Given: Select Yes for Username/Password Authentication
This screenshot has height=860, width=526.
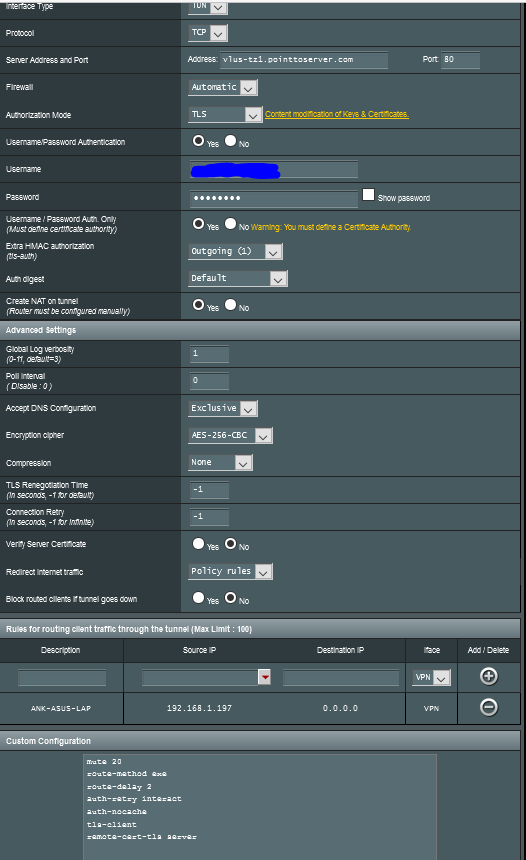Looking at the screenshot, I should (198, 141).
